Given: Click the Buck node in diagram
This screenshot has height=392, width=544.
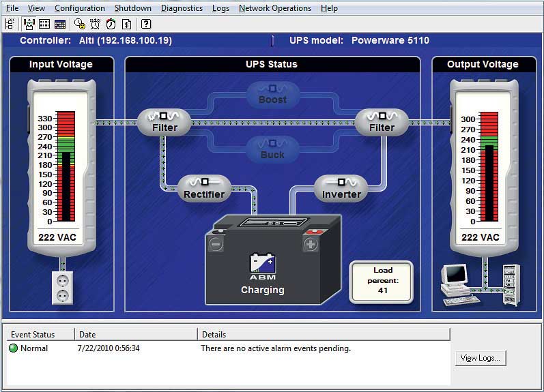Looking at the screenshot, I should (273, 149).
